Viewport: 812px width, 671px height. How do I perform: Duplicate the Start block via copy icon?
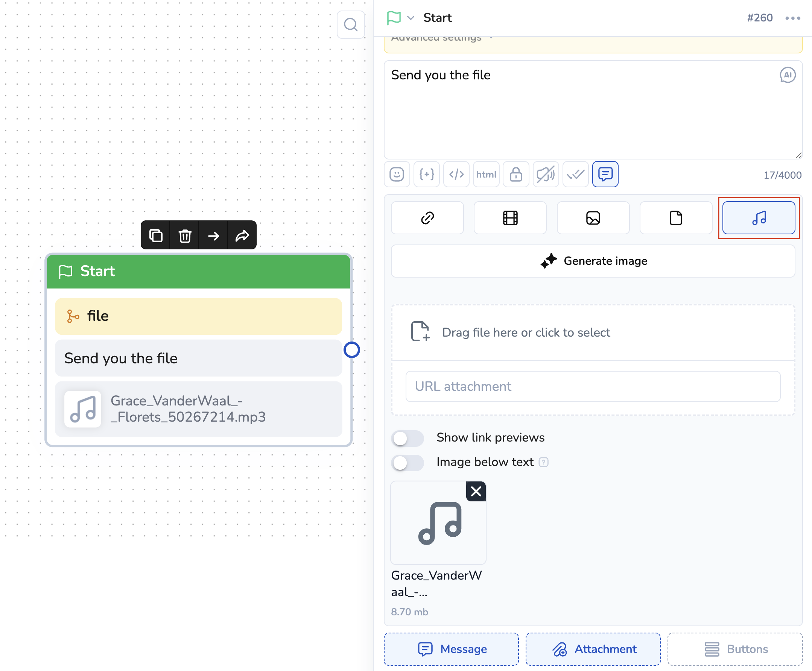click(156, 235)
